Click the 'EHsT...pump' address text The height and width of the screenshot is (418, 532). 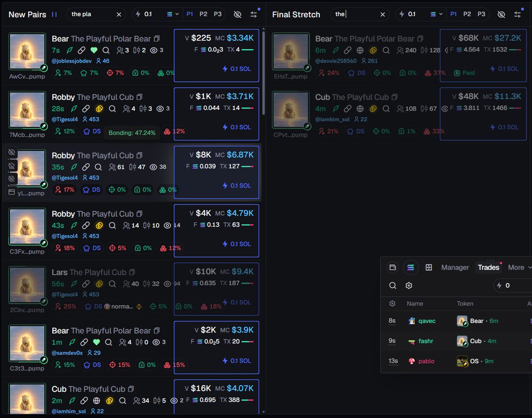pyautogui.click(x=290, y=76)
